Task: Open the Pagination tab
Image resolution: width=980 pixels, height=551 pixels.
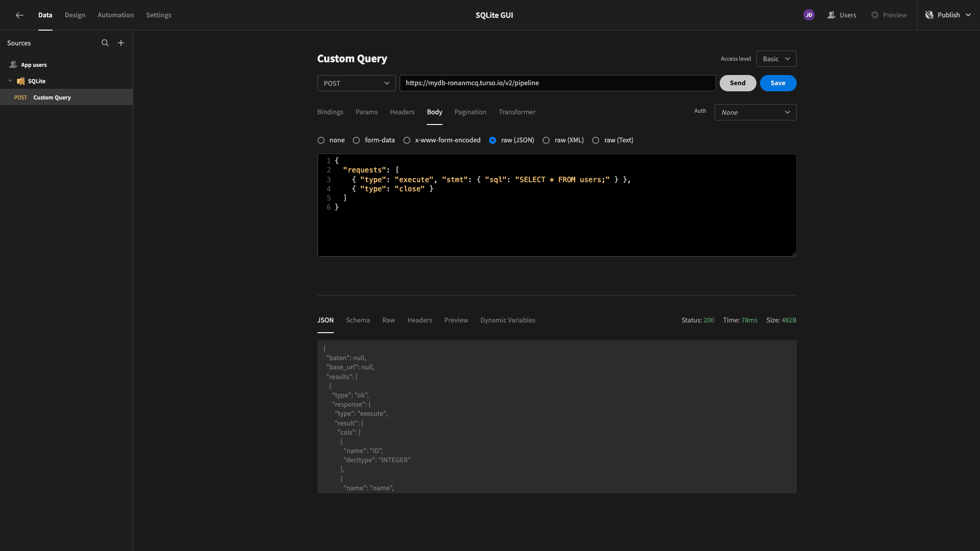Action: (471, 112)
